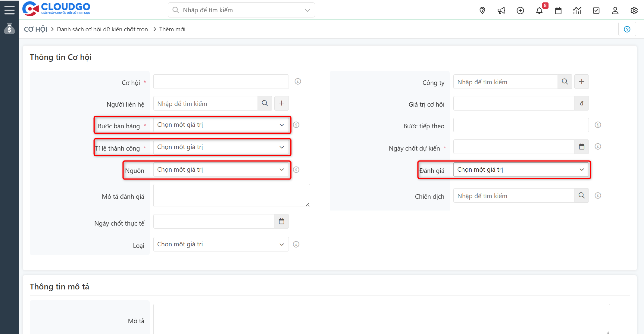This screenshot has width=644, height=334.
Task: Click the Cơ hội name input field
Action: pyautogui.click(x=221, y=82)
